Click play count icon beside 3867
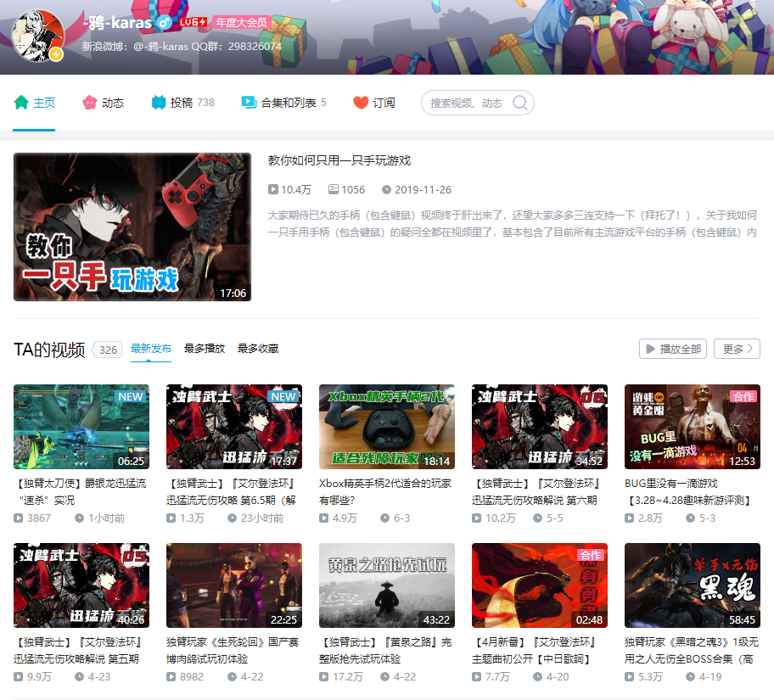 point(19,518)
